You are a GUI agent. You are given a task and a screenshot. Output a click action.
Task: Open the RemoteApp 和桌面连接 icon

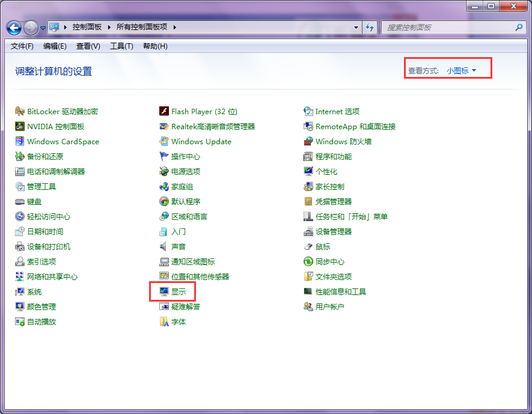[x=308, y=126]
